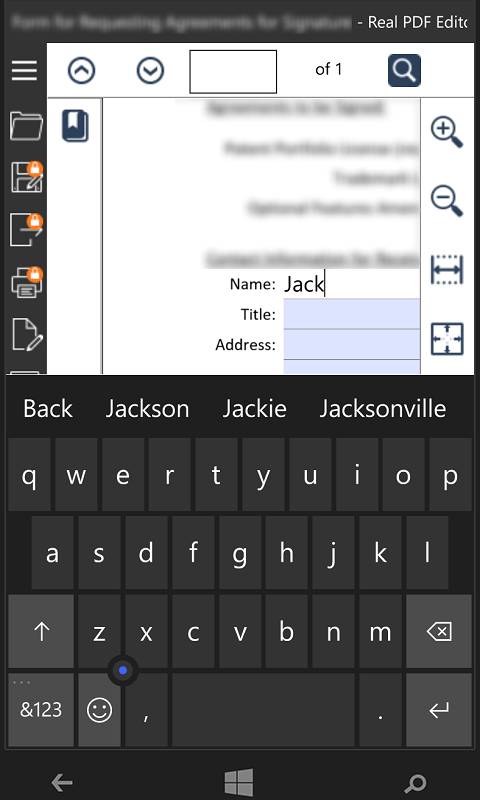Tap the j key
The image size is (480, 800).
[334, 553]
